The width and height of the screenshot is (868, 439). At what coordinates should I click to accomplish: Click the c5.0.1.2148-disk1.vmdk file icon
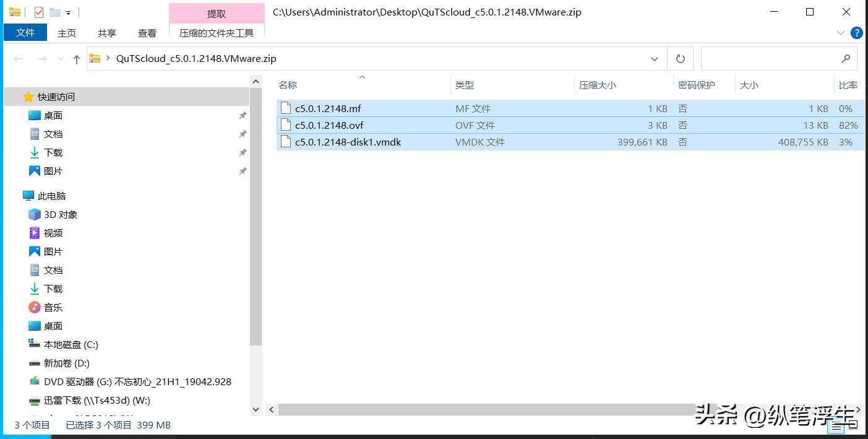click(x=285, y=141)
